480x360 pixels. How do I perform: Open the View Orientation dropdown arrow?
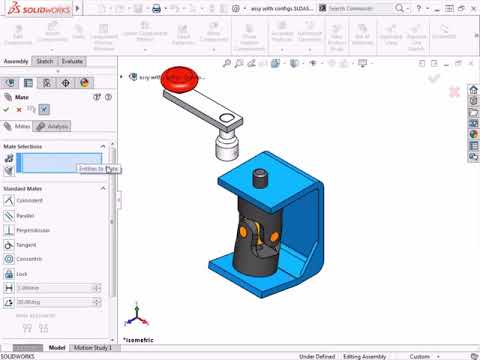(x=284, y=63)
